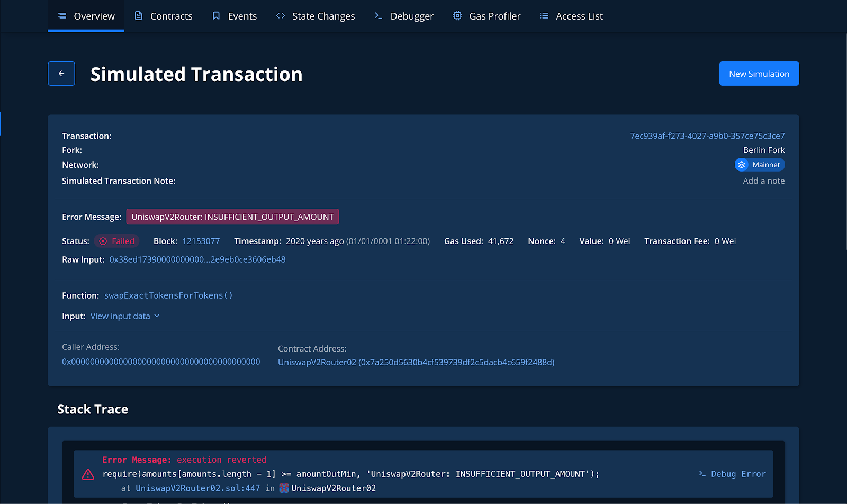
Task: Click the Berlin Fork text
Action: 764,150
